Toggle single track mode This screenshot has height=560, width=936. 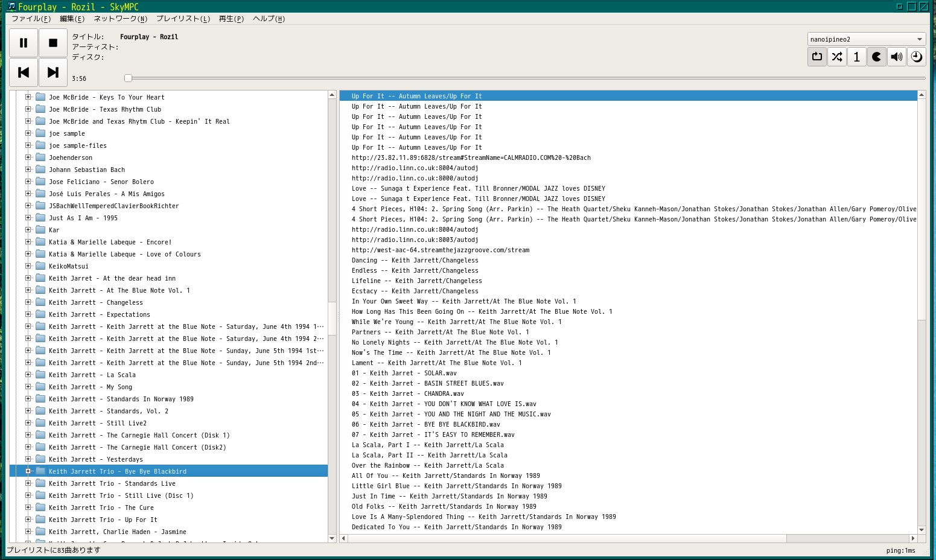[857, 57]
